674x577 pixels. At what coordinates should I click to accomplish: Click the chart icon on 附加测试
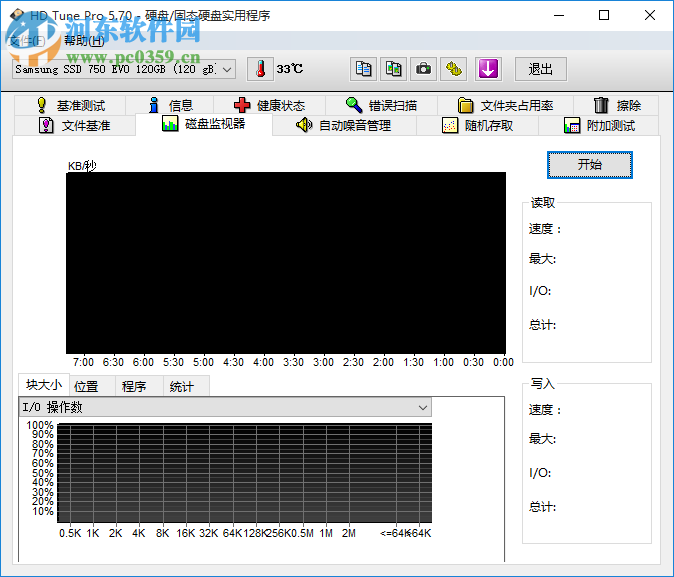point(572,126)
